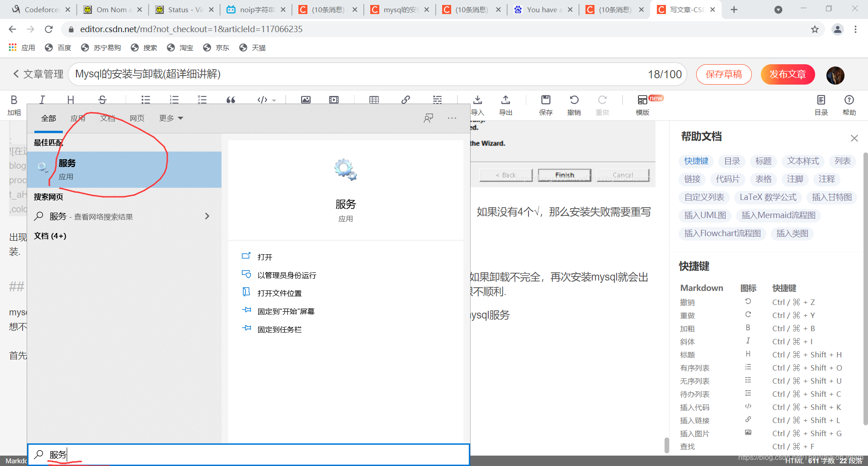Select 插入Flowchart流程图 help tag
This screenshot has height=466, width=868.
click(722, 233)
